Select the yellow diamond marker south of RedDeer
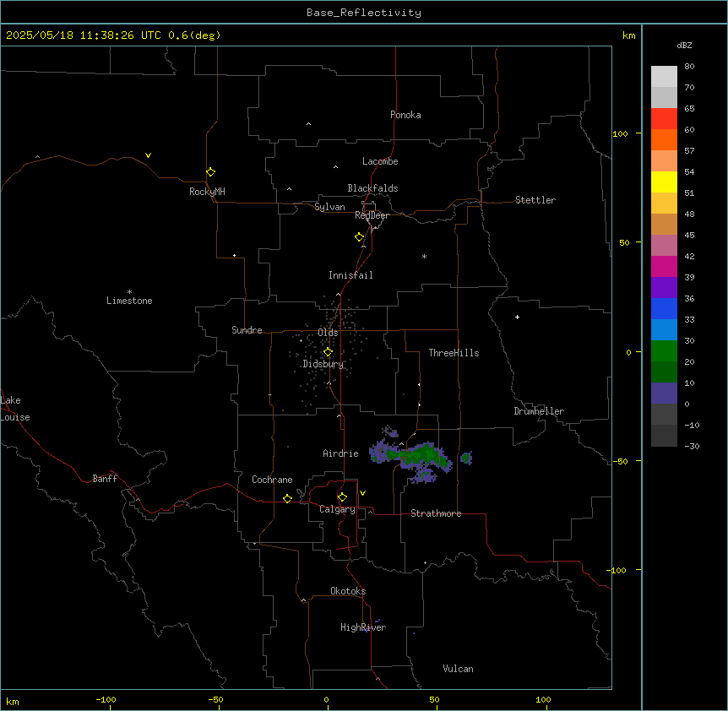 pos(359,237)
